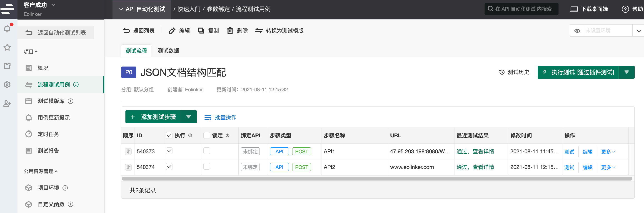Screen dimensions: 644x213
Task: Switch to the 测试数据 tab
Action: (168, 51)
